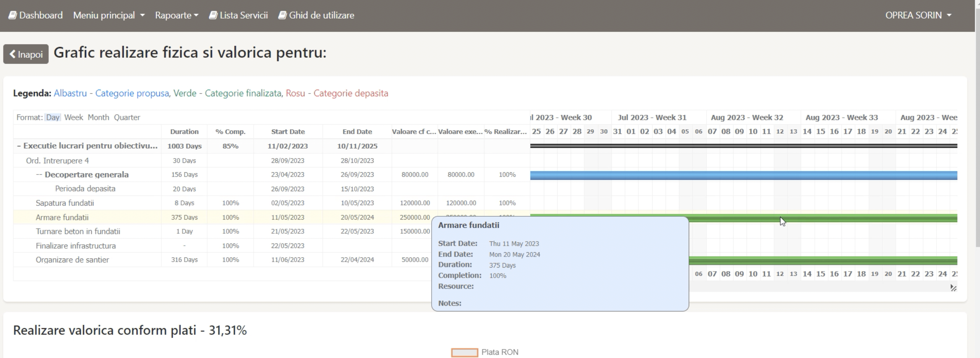Click the Inapoi back arrow button
The width and height of the screenshot is (980, 358).
(x=26, y=54)
